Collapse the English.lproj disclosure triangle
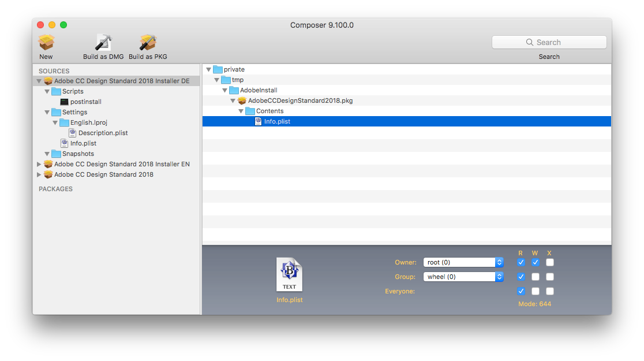This screenshot has height=361, width=644. coord(55,122)
